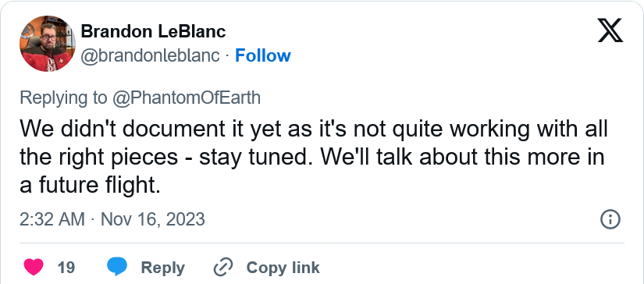Screen dimensions: 644x284
Task: Open the tweet info circle icon
Action: coord(610,219)
